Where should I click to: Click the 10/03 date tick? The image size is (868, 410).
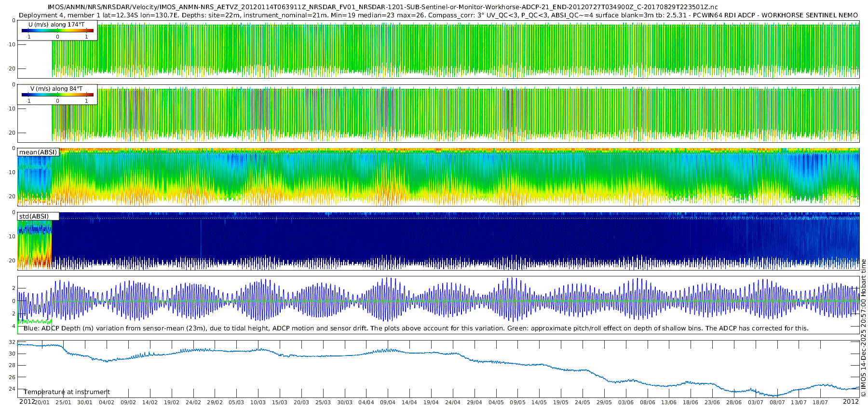click(x=258, y=402)
